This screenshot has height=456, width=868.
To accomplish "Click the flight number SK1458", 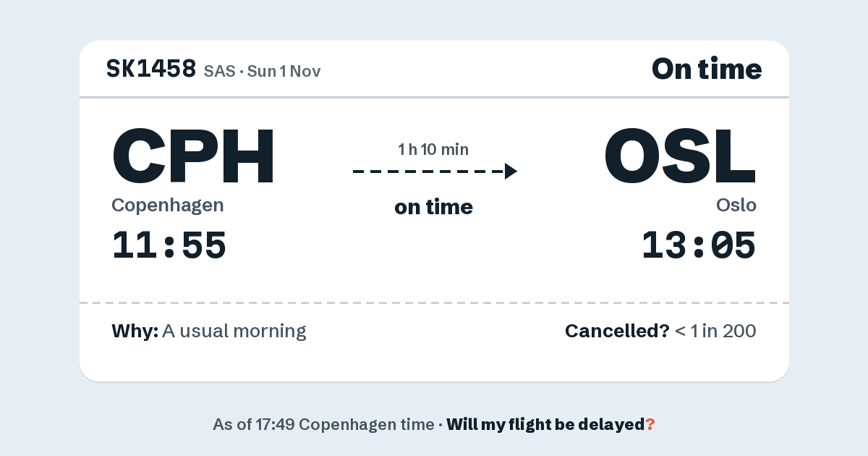I will [151, 69].
